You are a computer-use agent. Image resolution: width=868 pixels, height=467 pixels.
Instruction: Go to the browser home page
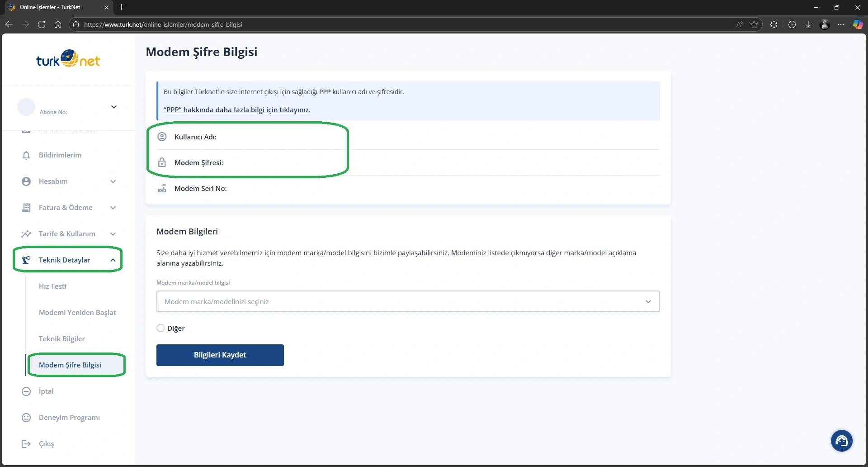(58, 24)
